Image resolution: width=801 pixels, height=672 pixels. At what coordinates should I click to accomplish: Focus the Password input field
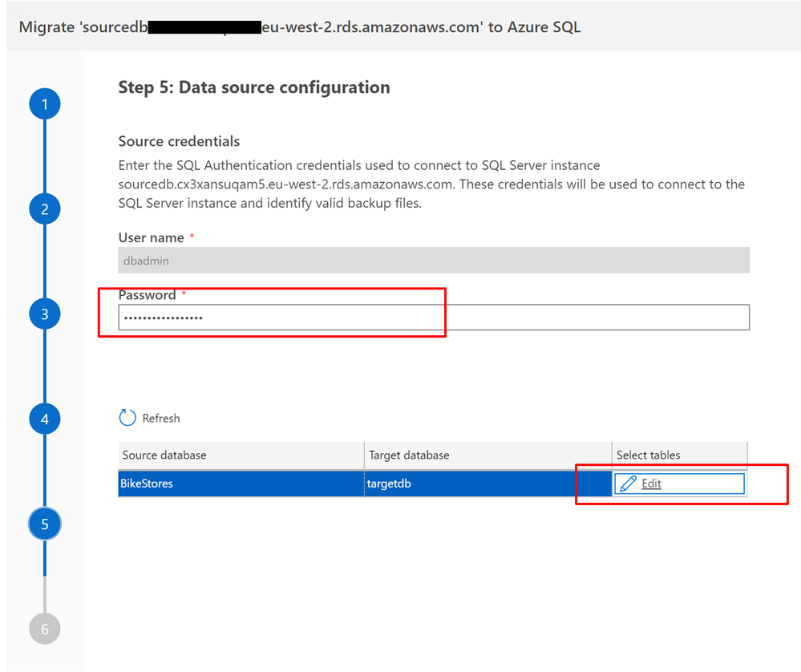(x=433, y=318)
